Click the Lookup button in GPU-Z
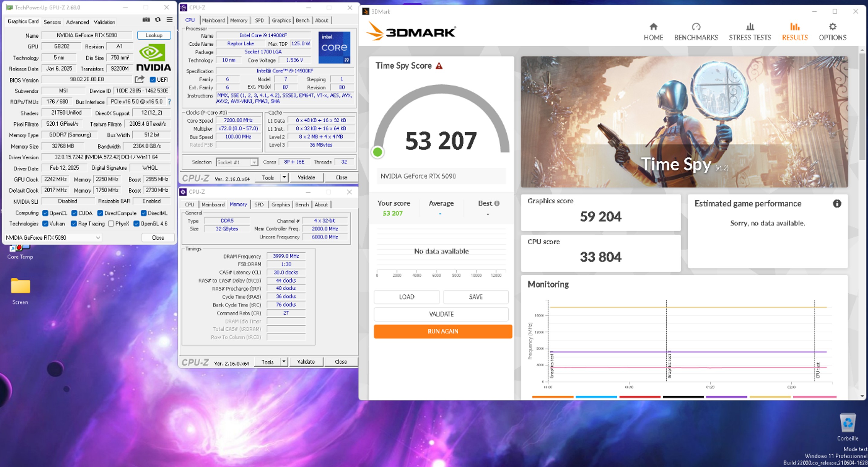The width and height of the screenshot is (868, 467). pos(154,35)
